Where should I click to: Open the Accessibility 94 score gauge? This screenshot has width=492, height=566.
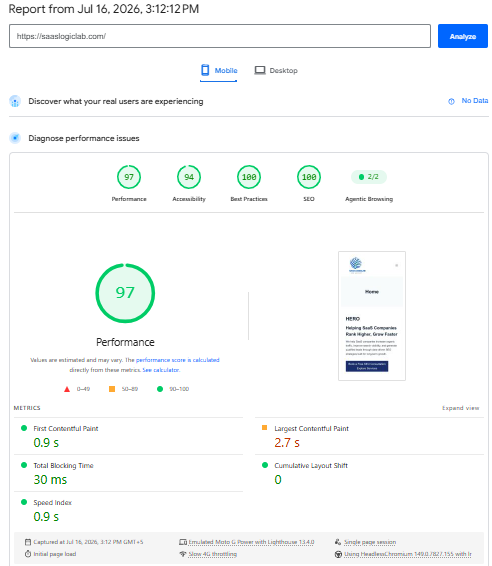tap(189, 177)
